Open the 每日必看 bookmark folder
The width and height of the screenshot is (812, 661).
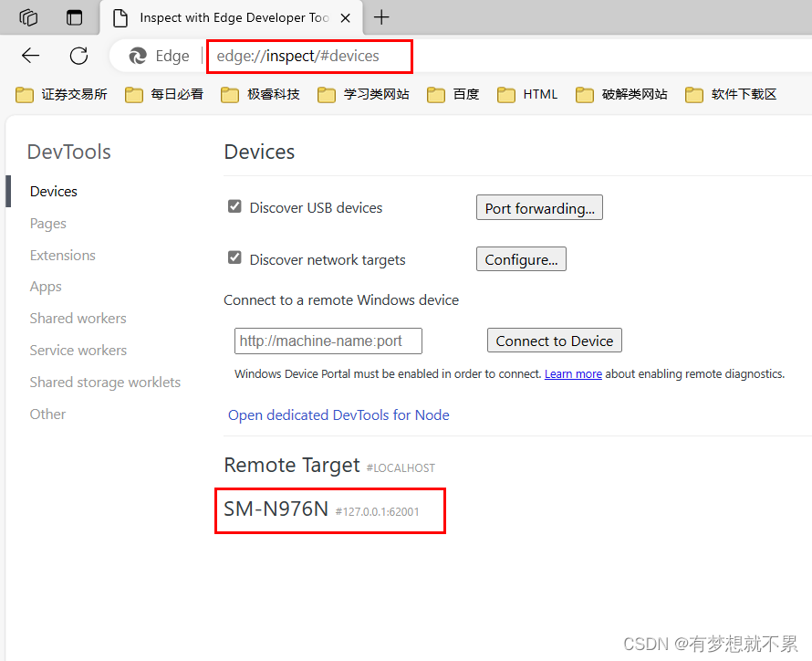click(x=164, y=94)
